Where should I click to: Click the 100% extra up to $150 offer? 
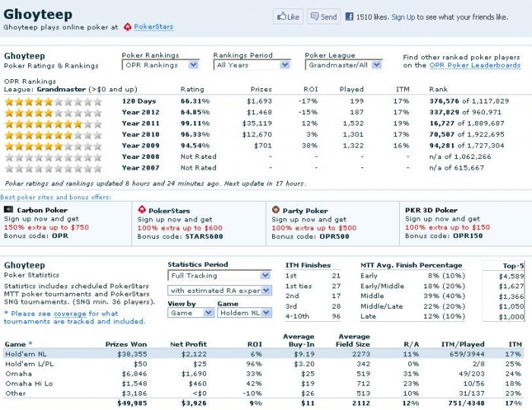448,227
